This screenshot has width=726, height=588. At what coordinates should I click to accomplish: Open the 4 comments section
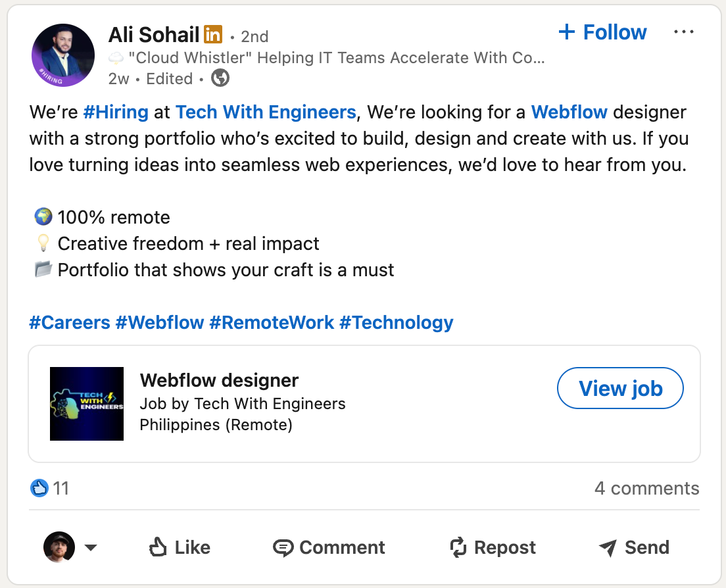pyautogui.click(x=646, y=488)
